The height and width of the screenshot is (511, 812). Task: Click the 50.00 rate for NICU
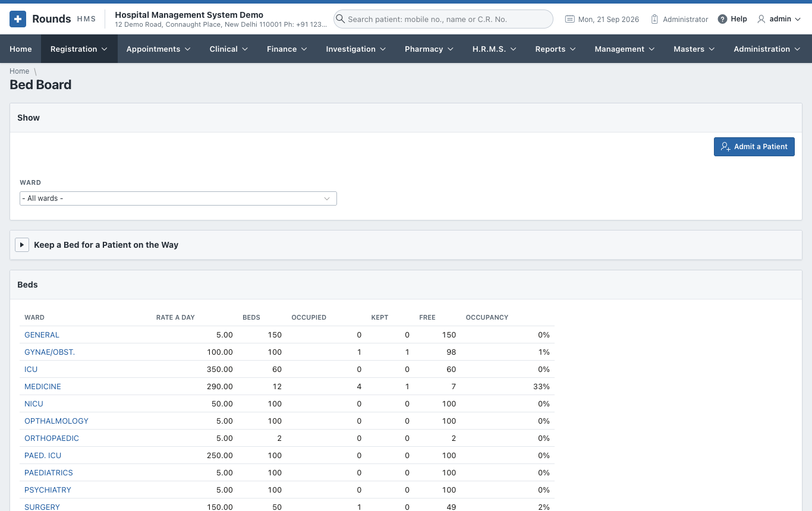click(222, 404)
